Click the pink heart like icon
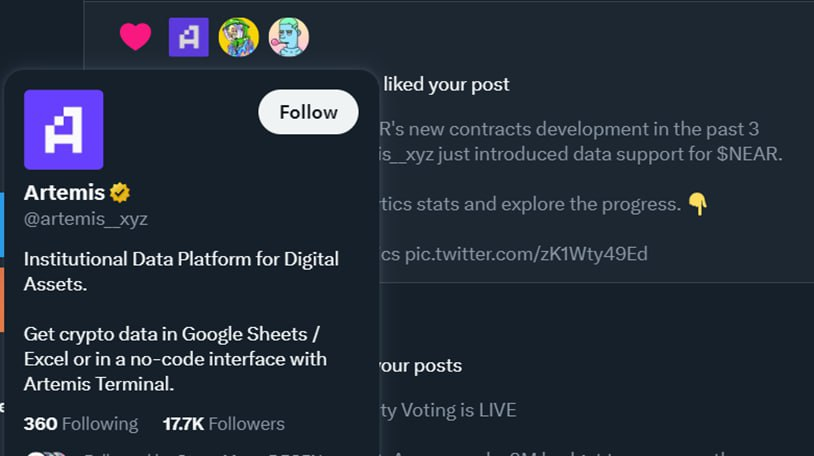 click(135, 37)
